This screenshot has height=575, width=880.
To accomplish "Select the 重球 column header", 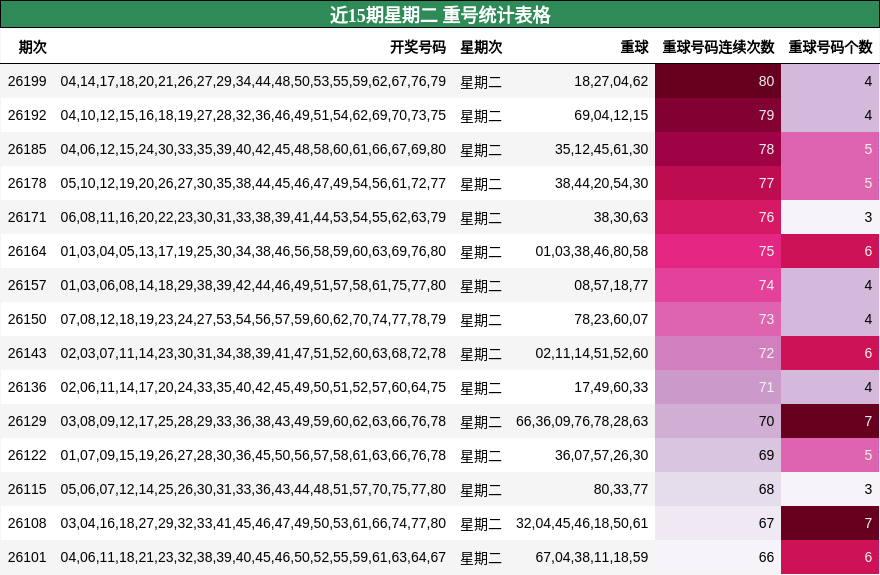I will point(634,47).
